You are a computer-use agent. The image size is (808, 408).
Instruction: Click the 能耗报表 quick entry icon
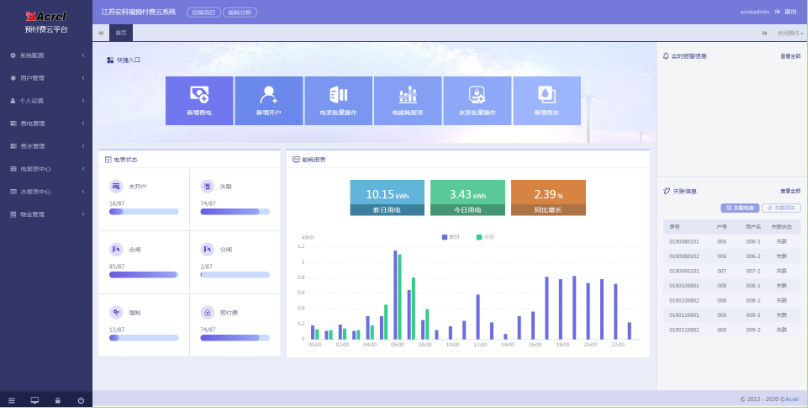(408, 96)
